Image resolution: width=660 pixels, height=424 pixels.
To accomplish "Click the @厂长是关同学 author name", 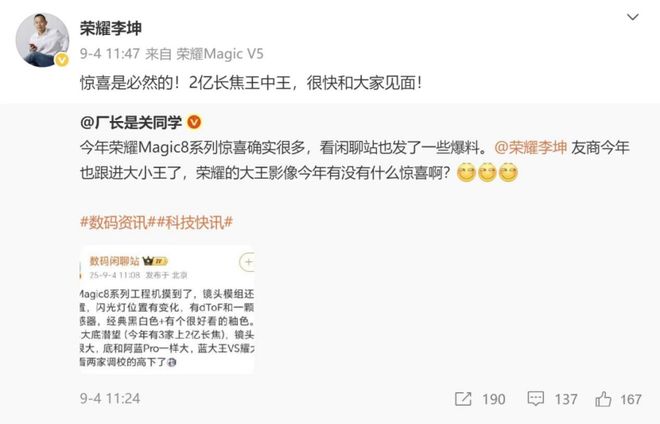I will pyautogui.click(x=131, y=123).
